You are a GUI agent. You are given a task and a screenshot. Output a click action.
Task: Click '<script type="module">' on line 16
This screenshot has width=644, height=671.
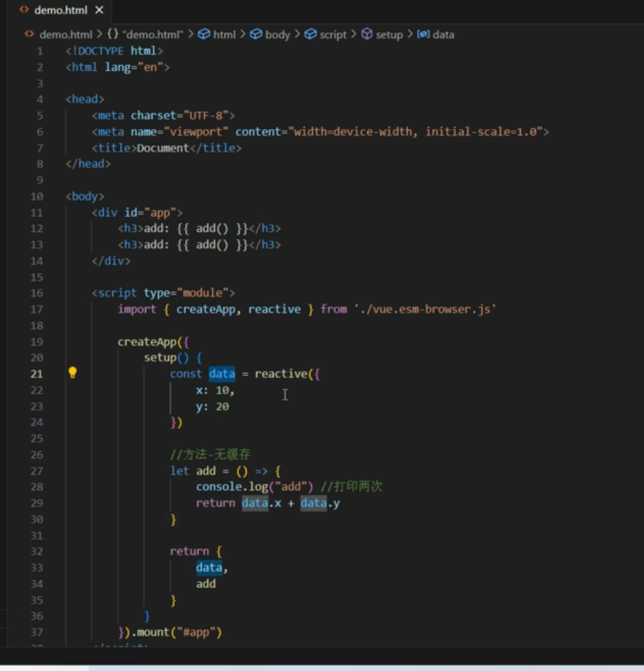(163, 293)
